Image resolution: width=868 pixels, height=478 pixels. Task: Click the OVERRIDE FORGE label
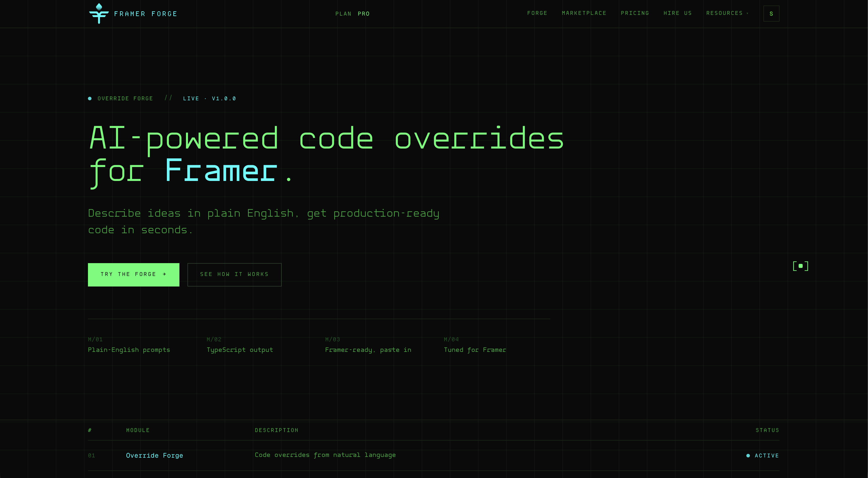125,99
